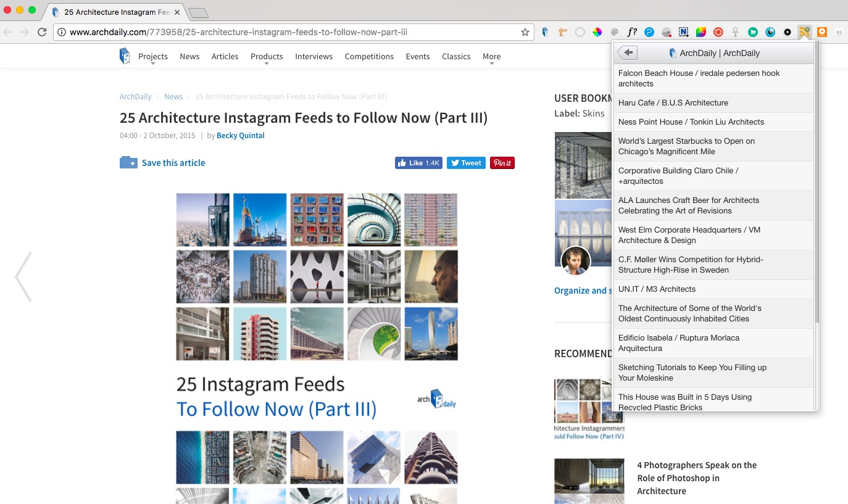This screenshot has width=848, height=504.
Task: Click the grey paint palette extension icon
Action: click(615, 32)
